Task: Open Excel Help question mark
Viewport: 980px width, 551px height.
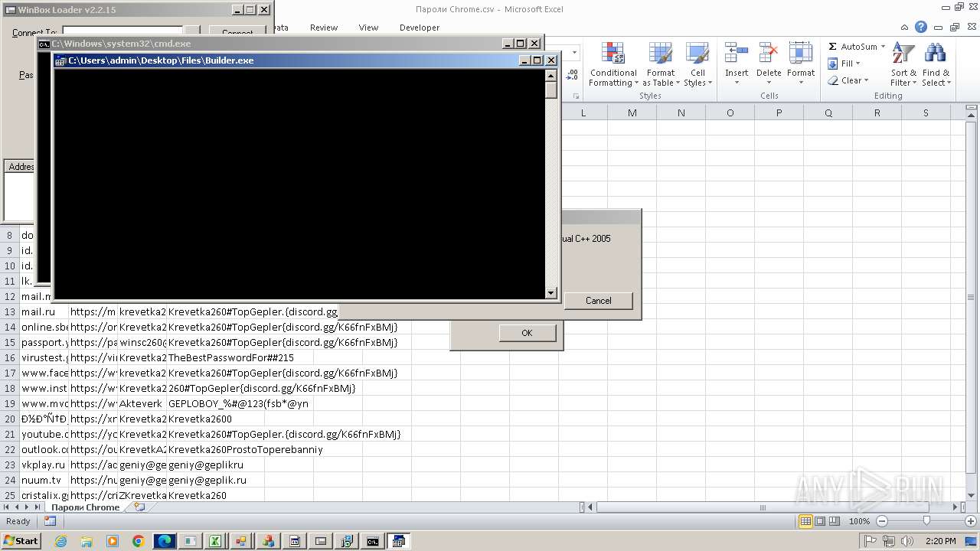Action: (921, 27)
